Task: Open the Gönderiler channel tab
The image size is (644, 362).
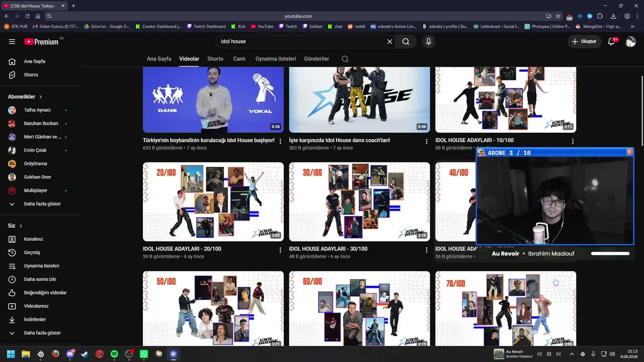Action: click(x=316, y=59)
